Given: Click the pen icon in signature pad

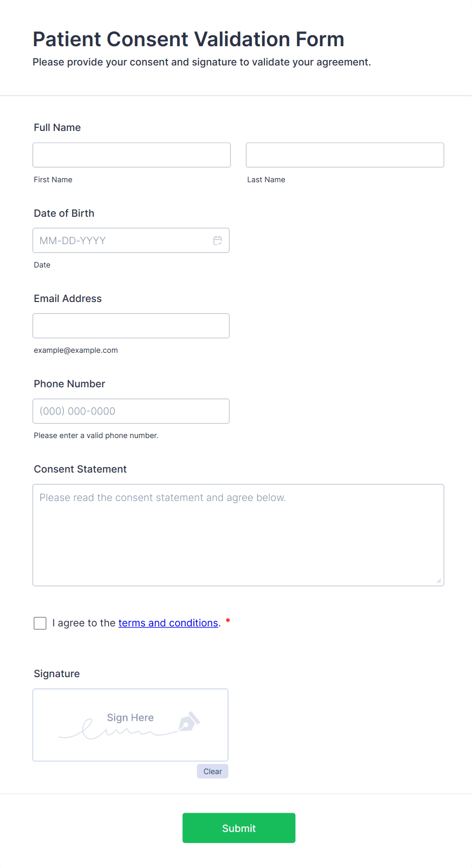Looking at the screenshot, I should (189, 721).
